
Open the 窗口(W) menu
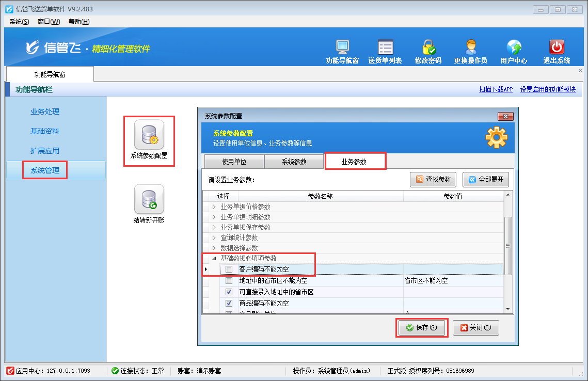[49, 21]
